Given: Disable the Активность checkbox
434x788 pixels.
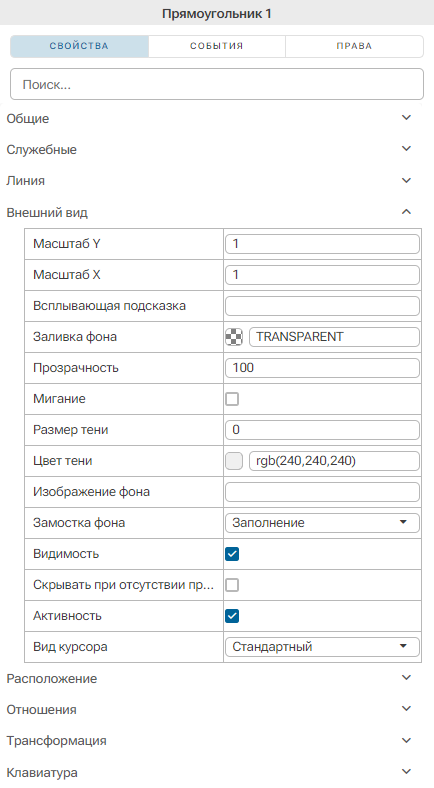Looking at the screenshot, I should (x=232, y=616).
